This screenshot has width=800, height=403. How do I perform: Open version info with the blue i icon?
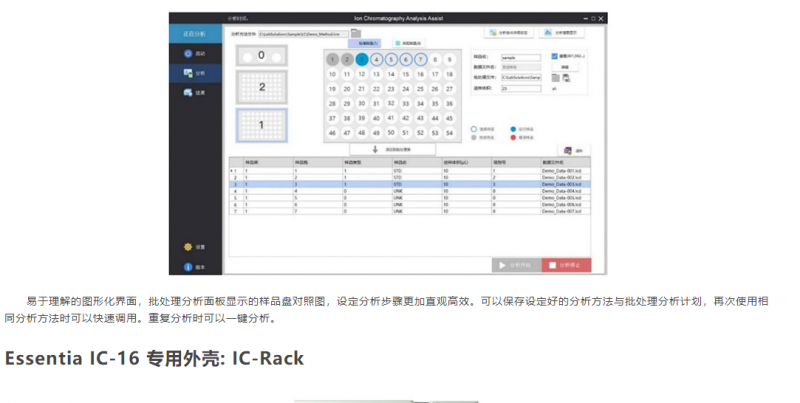195,267
